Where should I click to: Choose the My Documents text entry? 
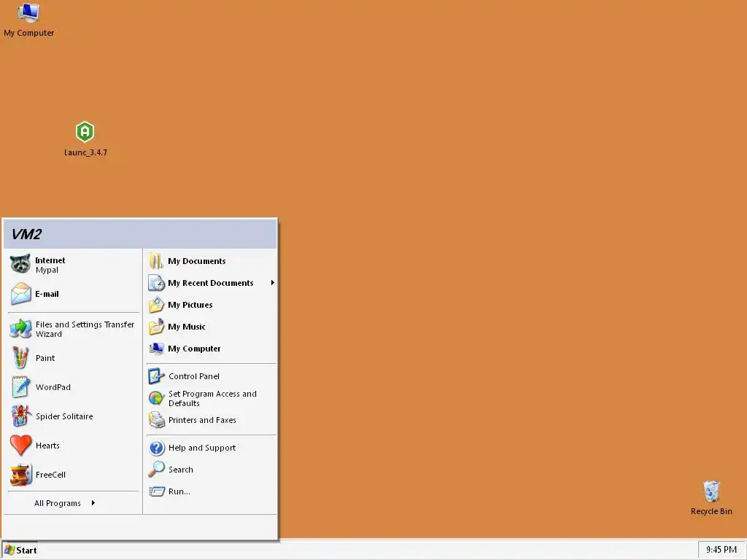(x=197, y=261)
